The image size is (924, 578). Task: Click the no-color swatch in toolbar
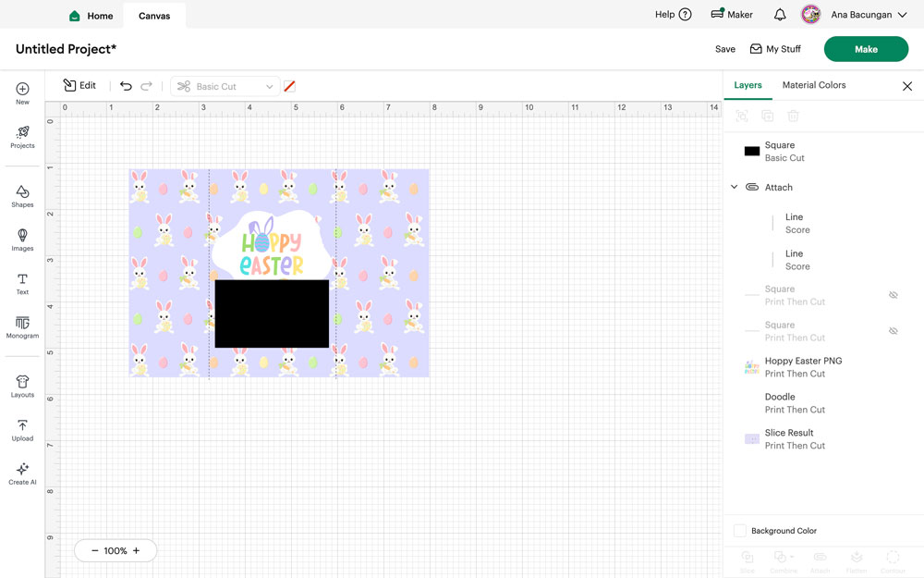289,86
